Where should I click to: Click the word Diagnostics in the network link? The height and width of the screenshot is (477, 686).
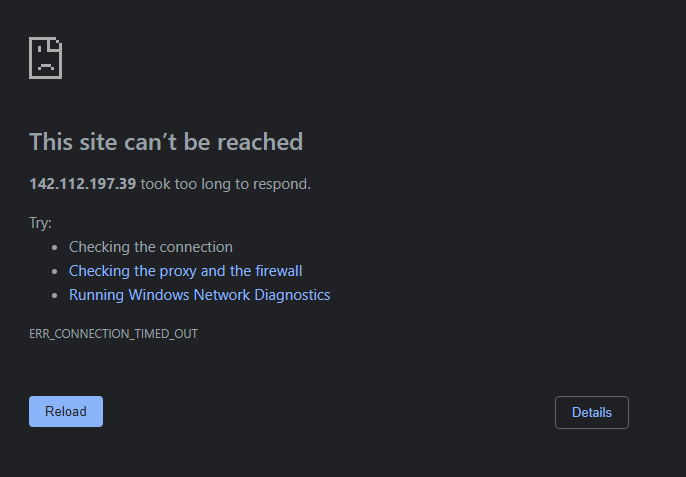[x=292, y=295]
